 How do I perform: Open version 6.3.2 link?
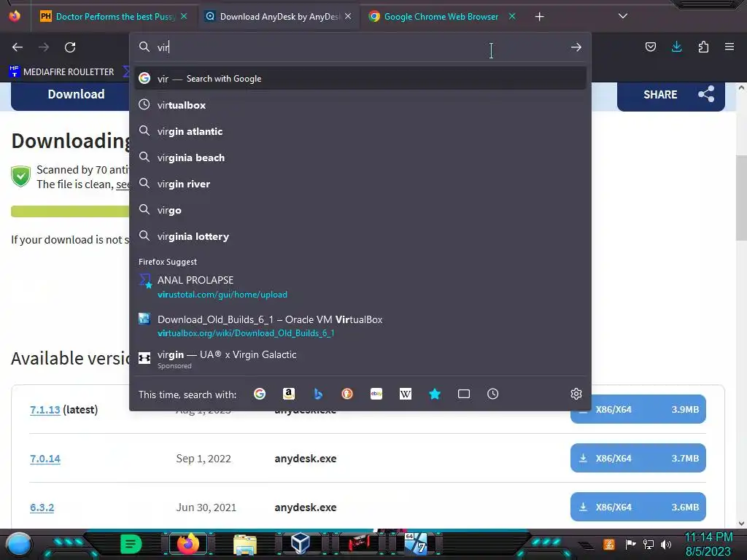[42, 507]
